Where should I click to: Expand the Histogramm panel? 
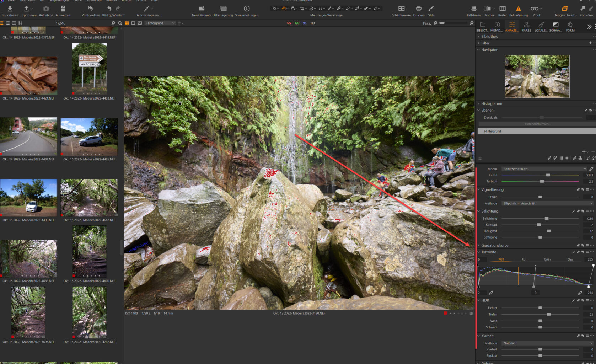(479, 103)
